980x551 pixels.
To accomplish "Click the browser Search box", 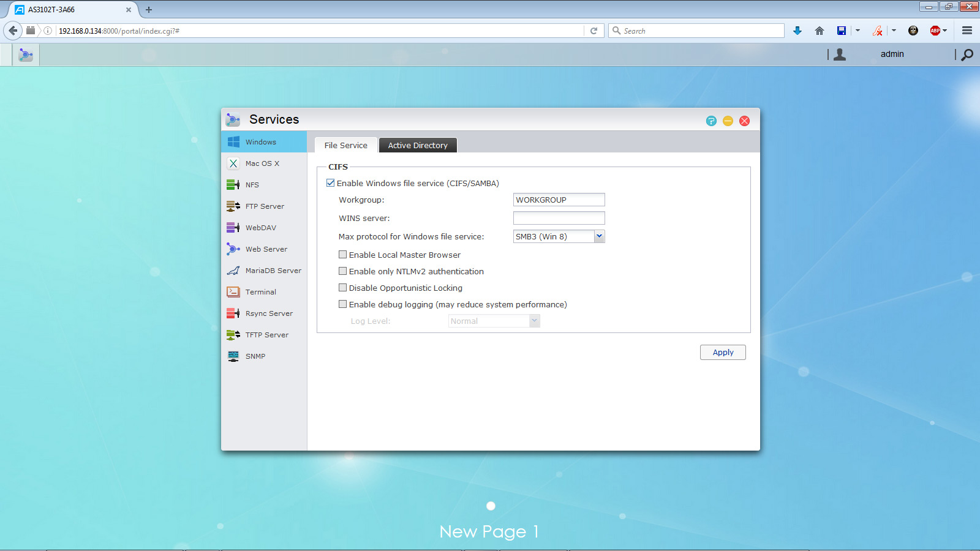I will click(696, 31).
